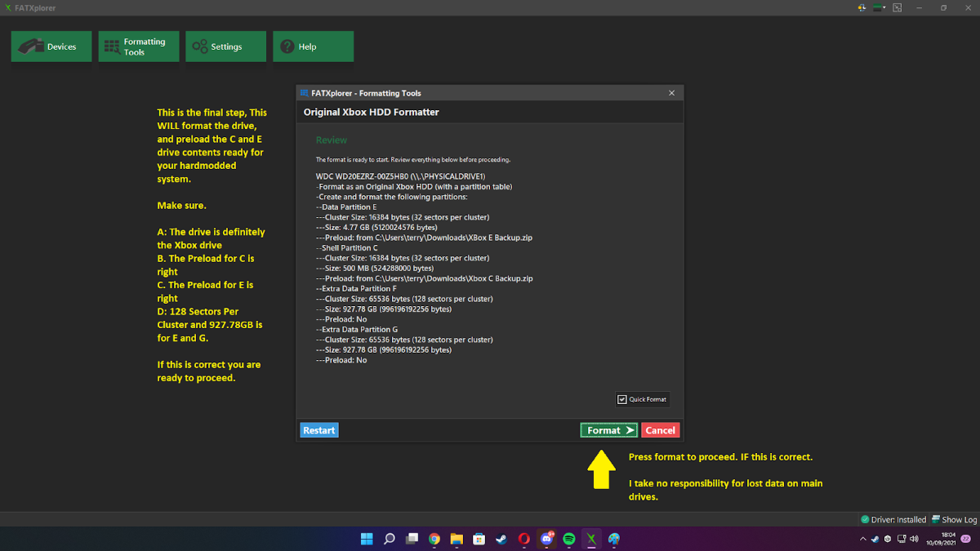Cancel the HDD Formatter dialog
Viewport: 980px width, 551px height.
tap(660, 430)
